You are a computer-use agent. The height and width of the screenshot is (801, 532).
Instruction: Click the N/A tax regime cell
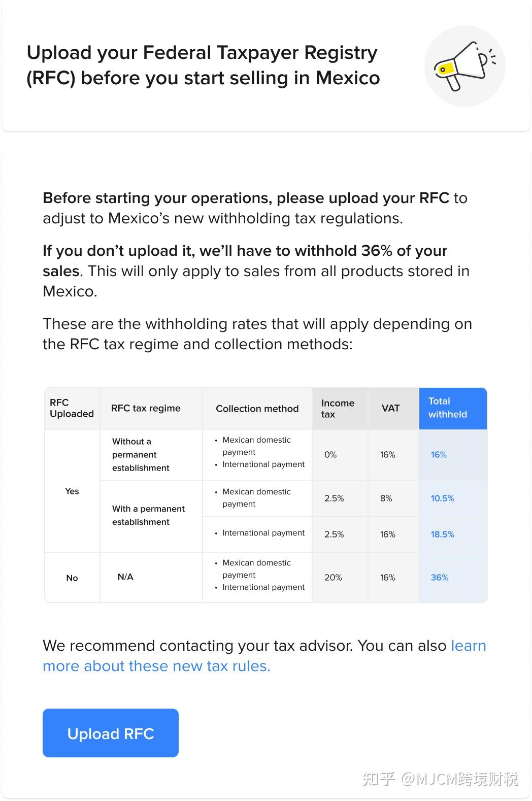click(x=125, y=577)
